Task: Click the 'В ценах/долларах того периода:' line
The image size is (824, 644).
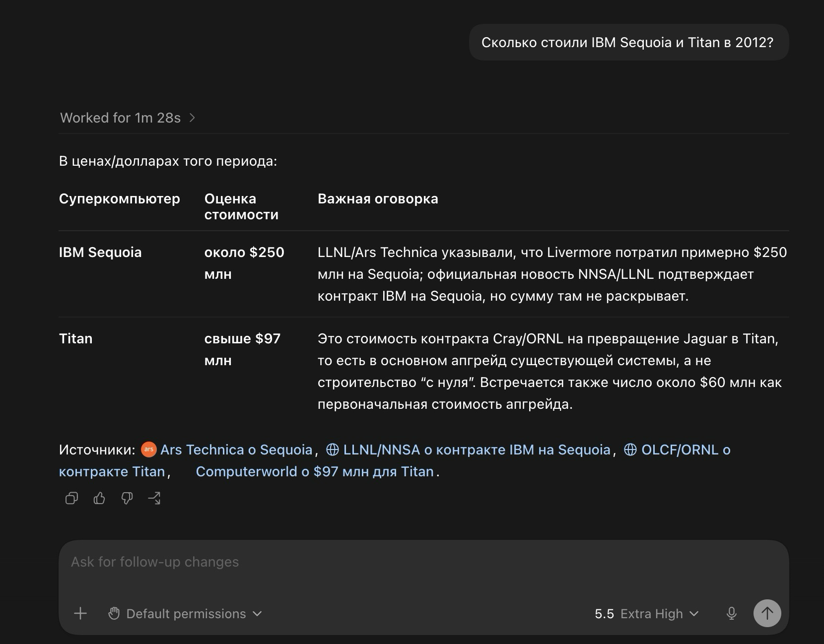Action: (168, 161)
